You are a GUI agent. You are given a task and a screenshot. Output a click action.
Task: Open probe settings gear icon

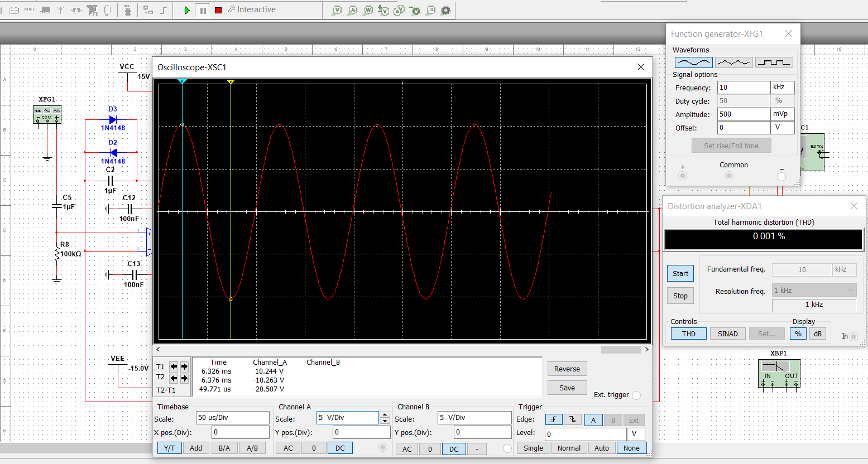tap(446, 10)
